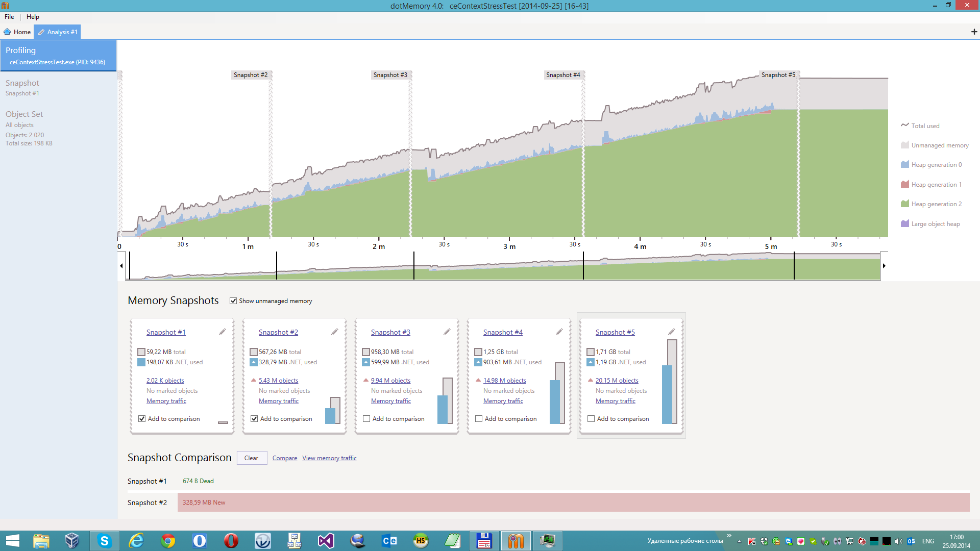The image size is (980, 551).
Task: Open Skype from the taskbar
Action: point(104,541)
